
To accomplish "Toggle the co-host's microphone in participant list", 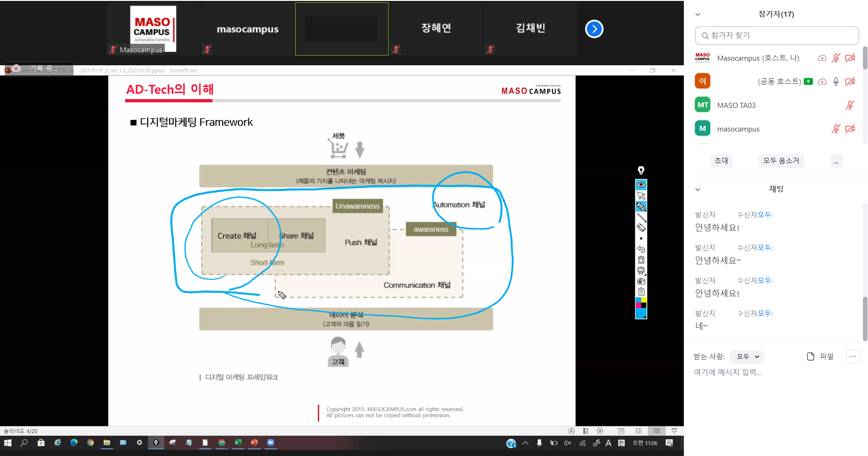I will (836, 81).
